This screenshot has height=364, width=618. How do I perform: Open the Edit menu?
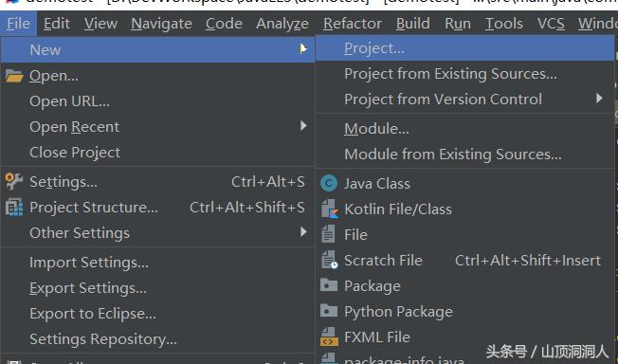pyautogui.click(x=57, y=24)
